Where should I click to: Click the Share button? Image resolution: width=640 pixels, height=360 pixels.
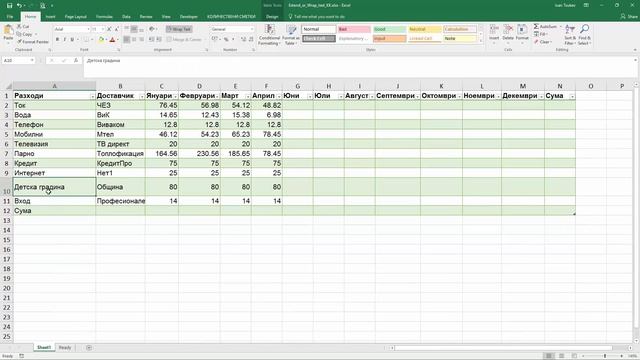(x=629, y=17)
